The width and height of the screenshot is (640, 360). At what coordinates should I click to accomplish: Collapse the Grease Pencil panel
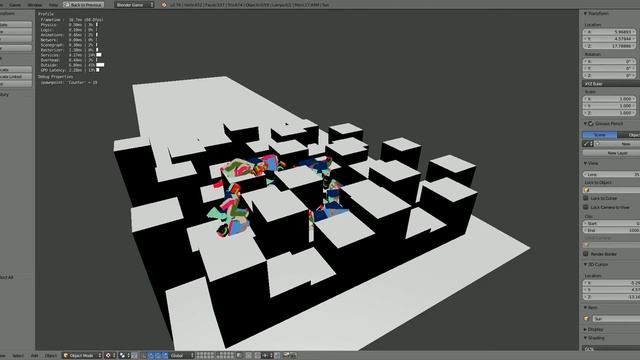(585, 124)
